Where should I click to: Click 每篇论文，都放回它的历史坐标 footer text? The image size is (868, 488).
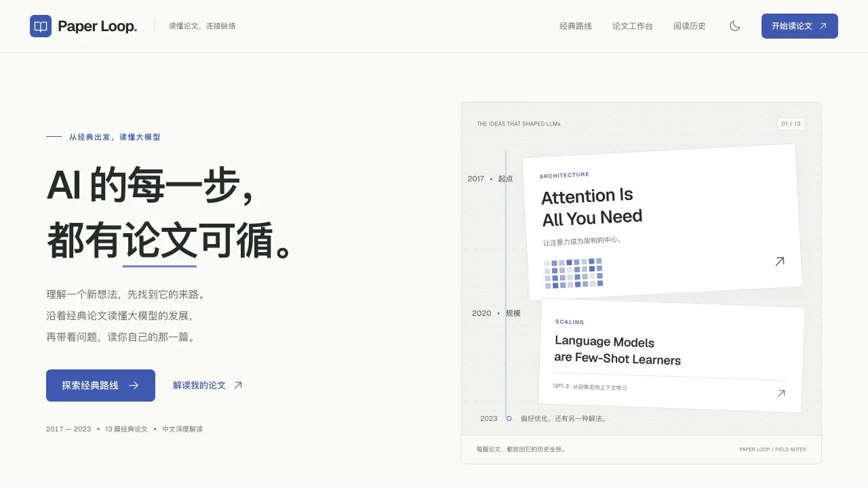point(521,449)
